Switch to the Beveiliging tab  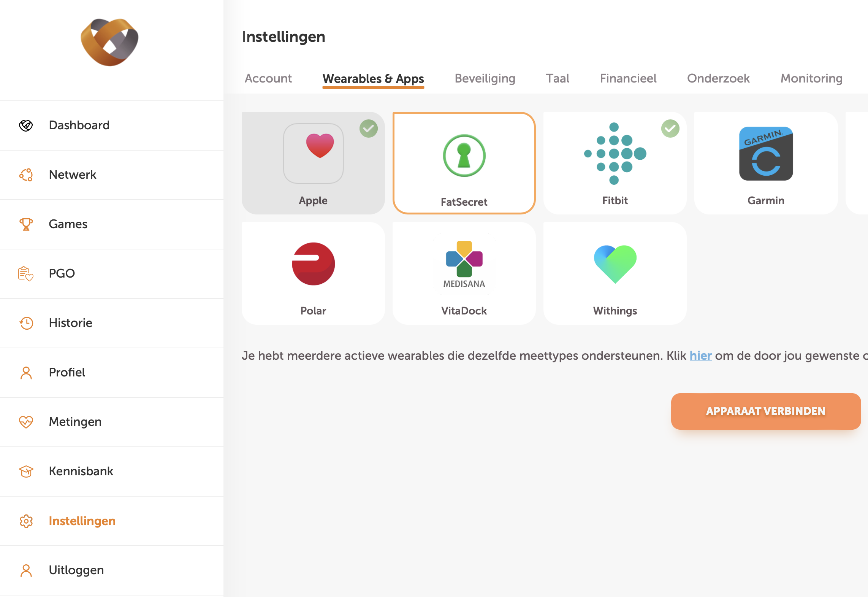pyautogui.click(x=485, y=78)
